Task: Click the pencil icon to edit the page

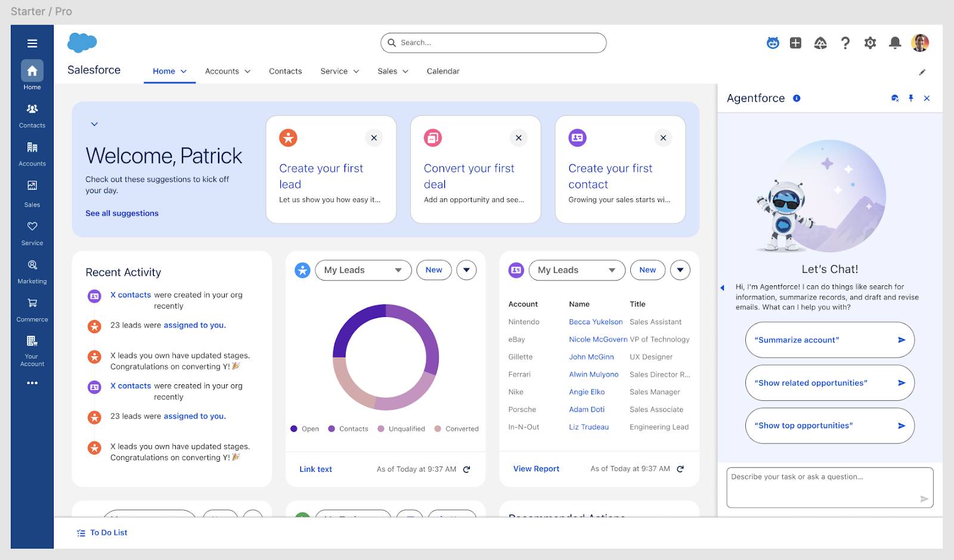Action: [922, 71]
